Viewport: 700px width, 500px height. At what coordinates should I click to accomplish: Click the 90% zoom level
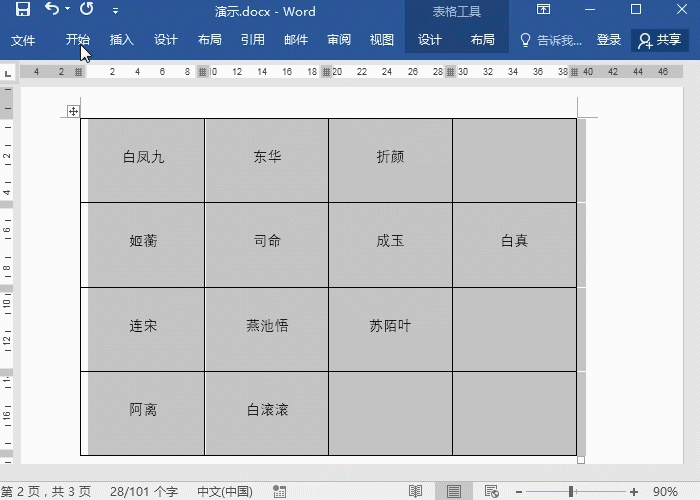(665, 492)
